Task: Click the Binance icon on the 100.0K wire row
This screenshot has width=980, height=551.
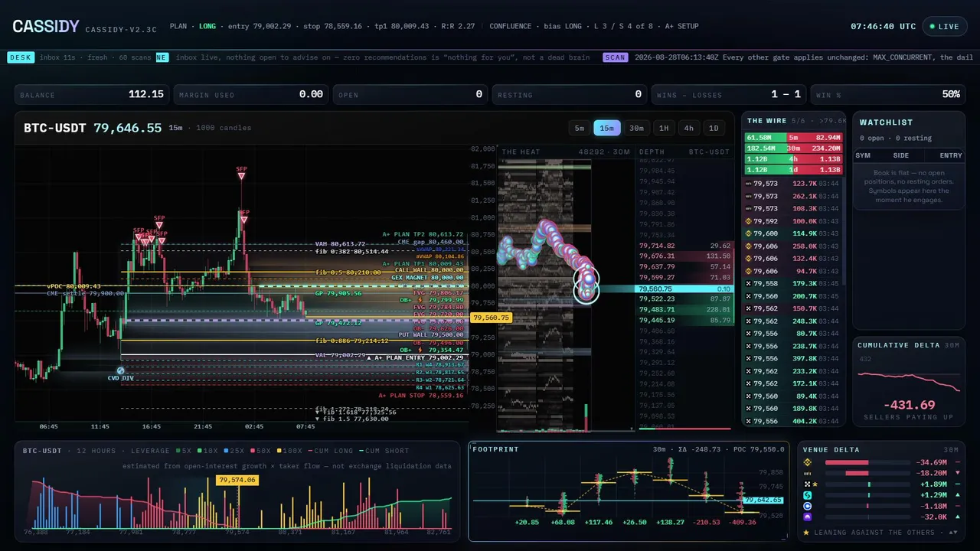Action: tap(749, 221)
